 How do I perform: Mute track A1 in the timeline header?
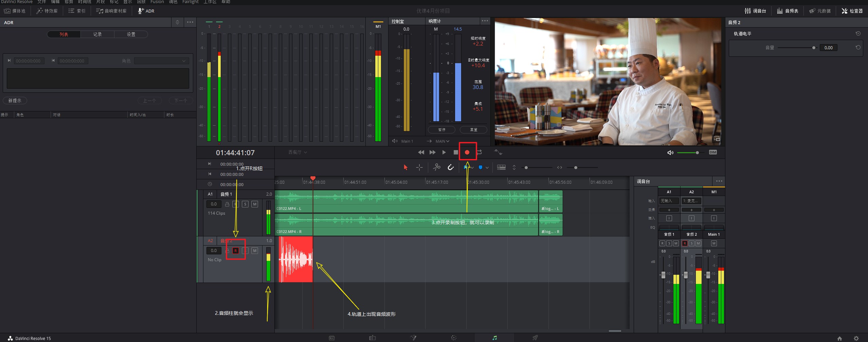click(255, 204)
